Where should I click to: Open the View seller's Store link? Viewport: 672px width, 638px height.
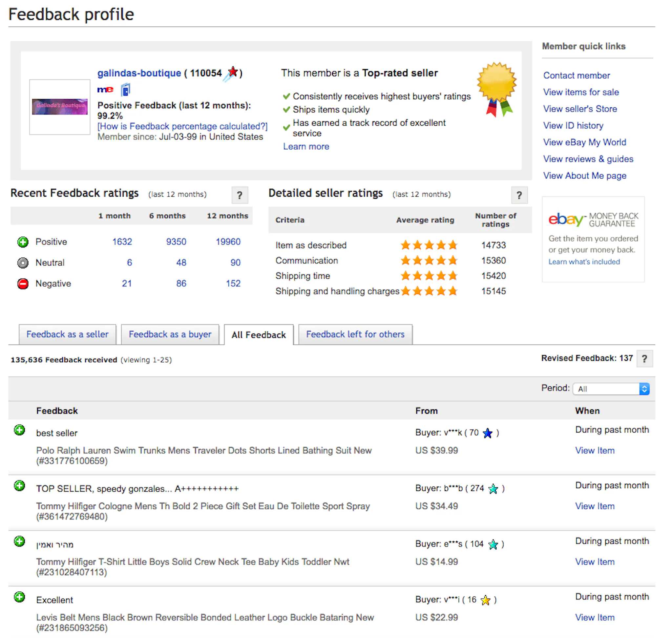point(580,109)
